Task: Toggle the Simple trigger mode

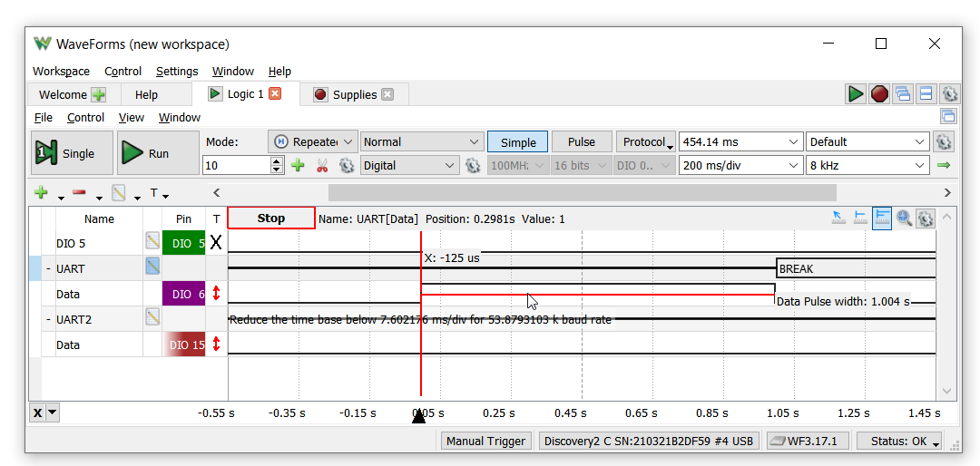Action: [x=517, y=142]
